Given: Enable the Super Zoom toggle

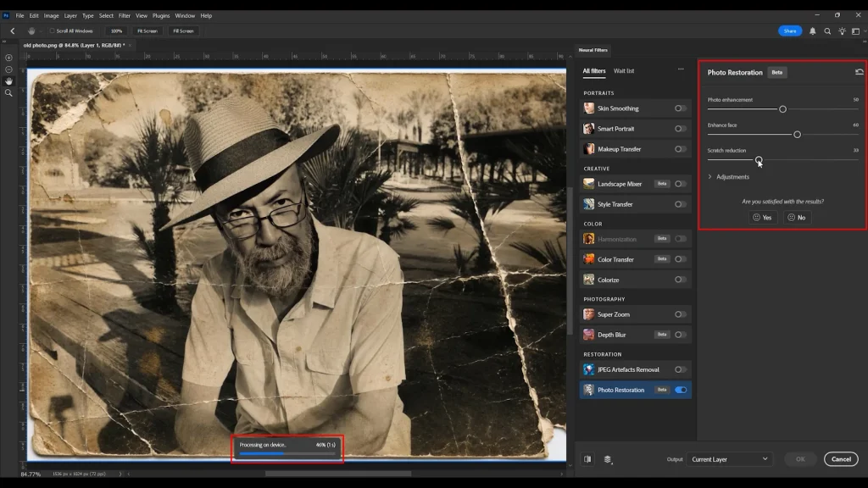Looking at the screenshot, I should pyautogui.click(x=681, y=314).
